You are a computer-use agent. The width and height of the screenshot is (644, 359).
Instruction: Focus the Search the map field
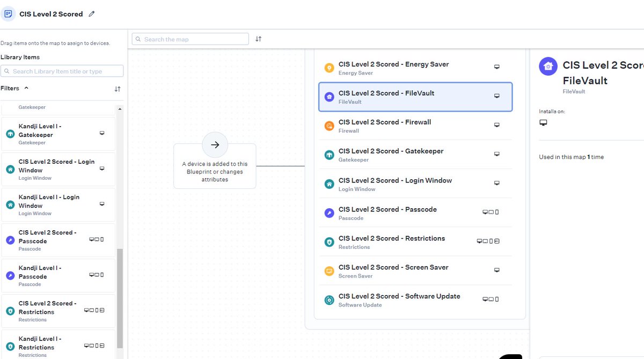(x=190, y=39)
